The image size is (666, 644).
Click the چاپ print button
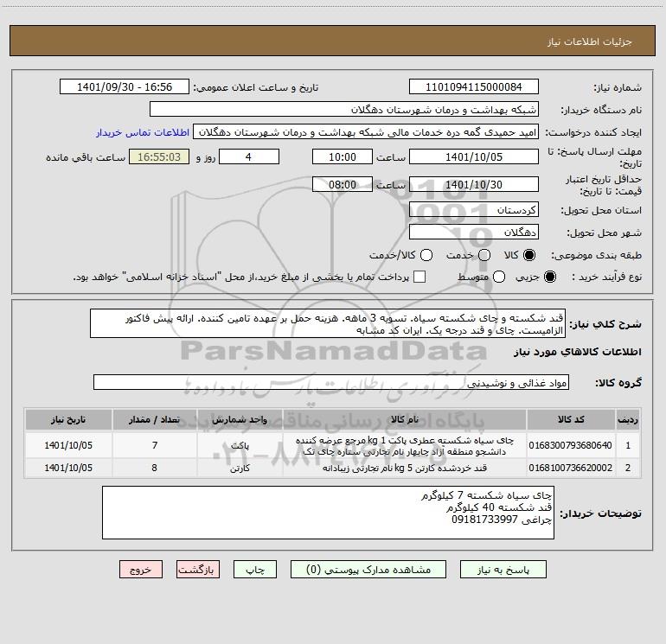(x=255, y=570)
